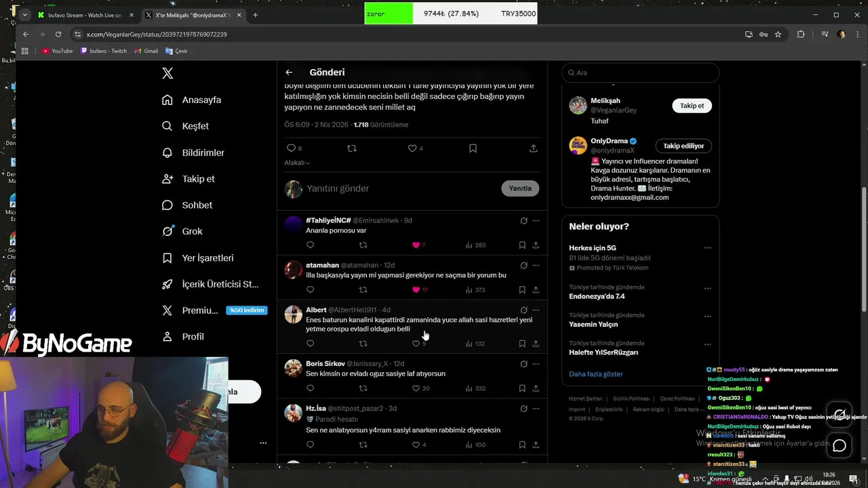
Task: Open Grok in sidebar
Action: coord(182,231)
